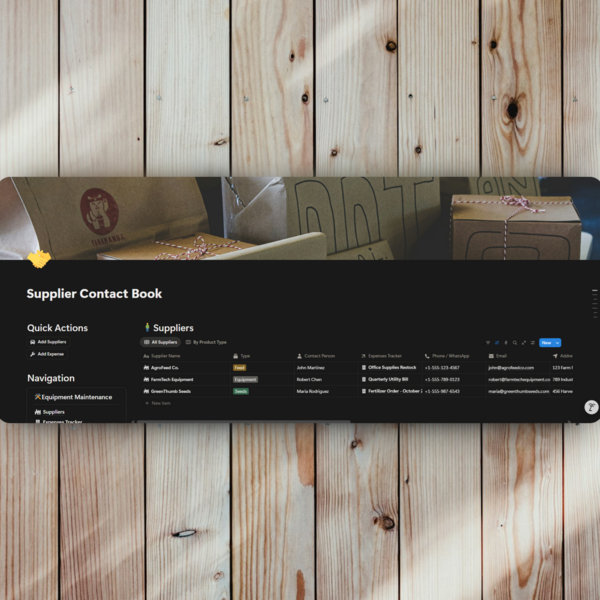Screen dimensions: 600x600
Task: Click the person emoji beside the Suppliers heading
Action: click(x=147, y=327)
